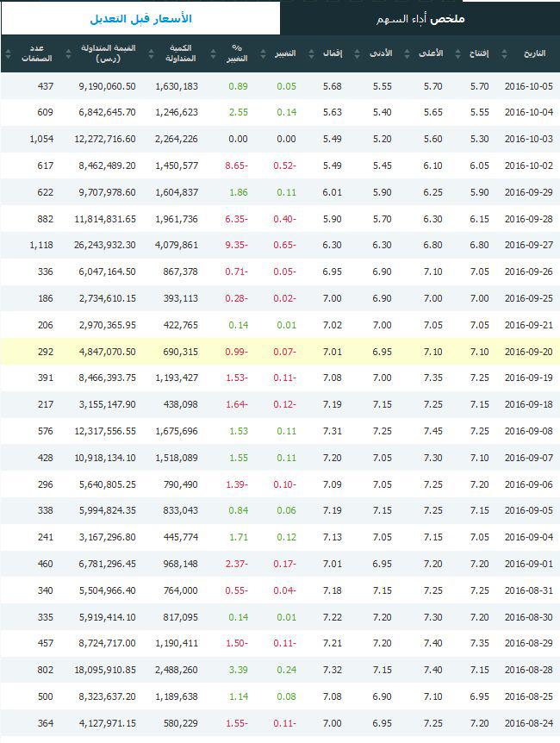Viewport: 560px width, 743px height.
Task: Select date cell 2016-09-25
Action: pos(529,298)
